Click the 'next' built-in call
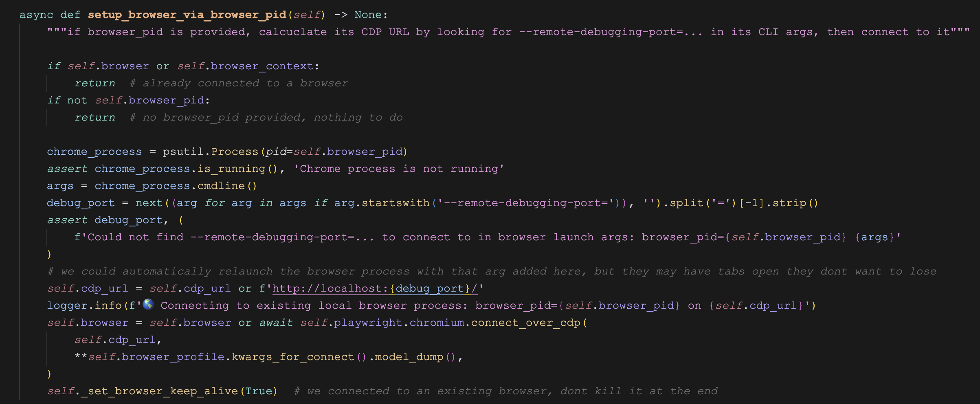Viewport: 980px width, 404px height. [149, 203]
